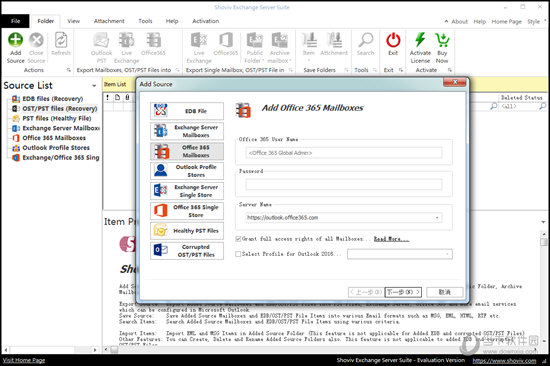Select Outlook Profile Stores tree item
Screen dimensions: 550x366
tap(56, 148)
